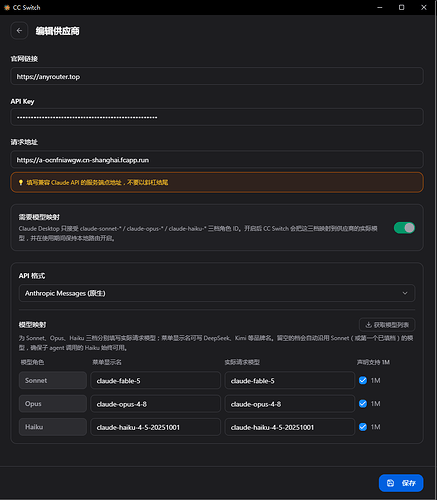Focus the official website link field

[x=217, y=76]
